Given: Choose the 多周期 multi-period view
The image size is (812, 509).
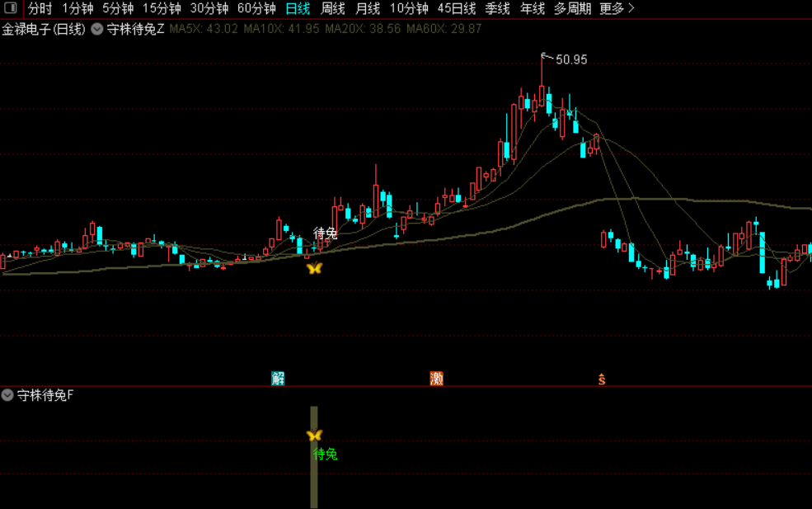Looking at the screenshot, I should 572,8.
